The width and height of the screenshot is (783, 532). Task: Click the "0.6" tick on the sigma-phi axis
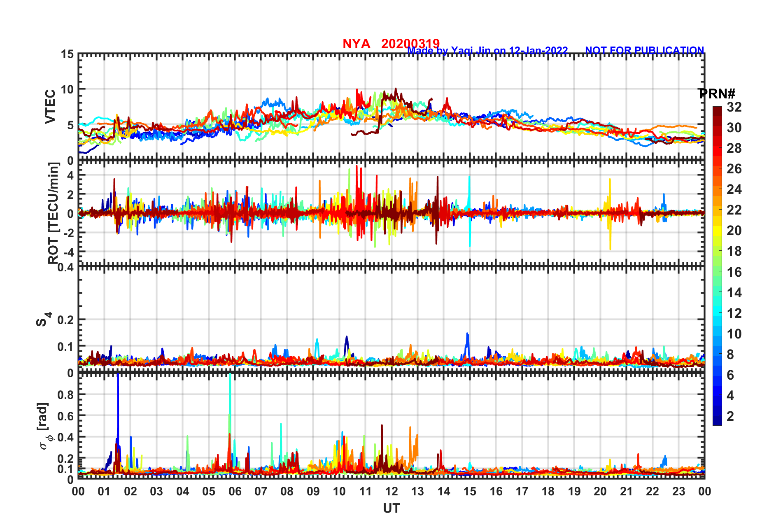[66, 416]
